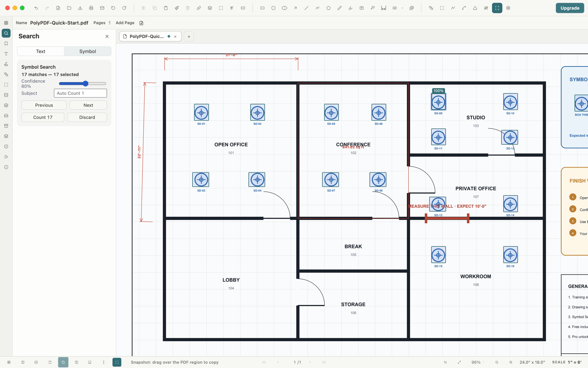Click the Subject input field
The width and height of the screenshot is (588, 368).
(80, 93)
